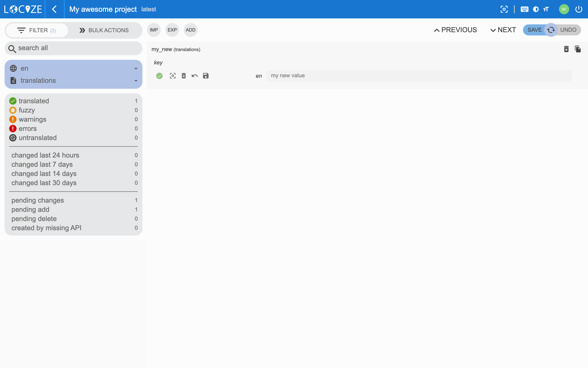The width and height of the screenshot is (588, 368).
Task: Switch to the FILTER tab
Action: (x=37, y=30)
